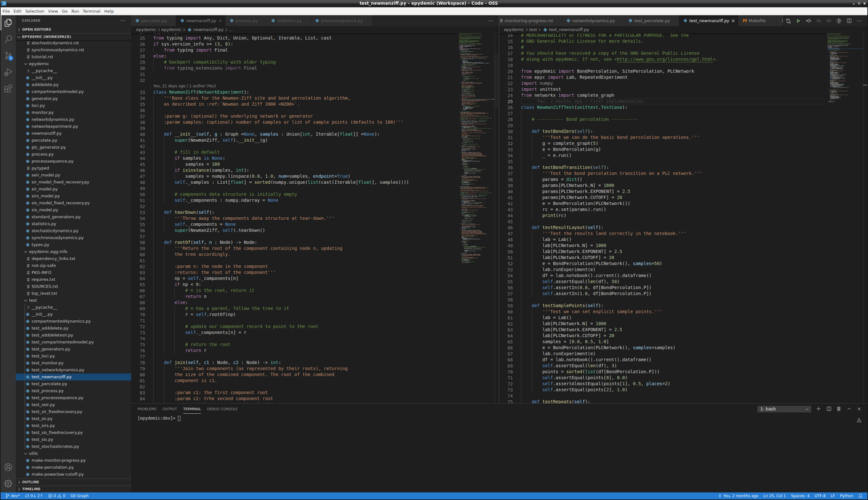Open the Terminal menu
868x500 pixels.
(92, 12)
